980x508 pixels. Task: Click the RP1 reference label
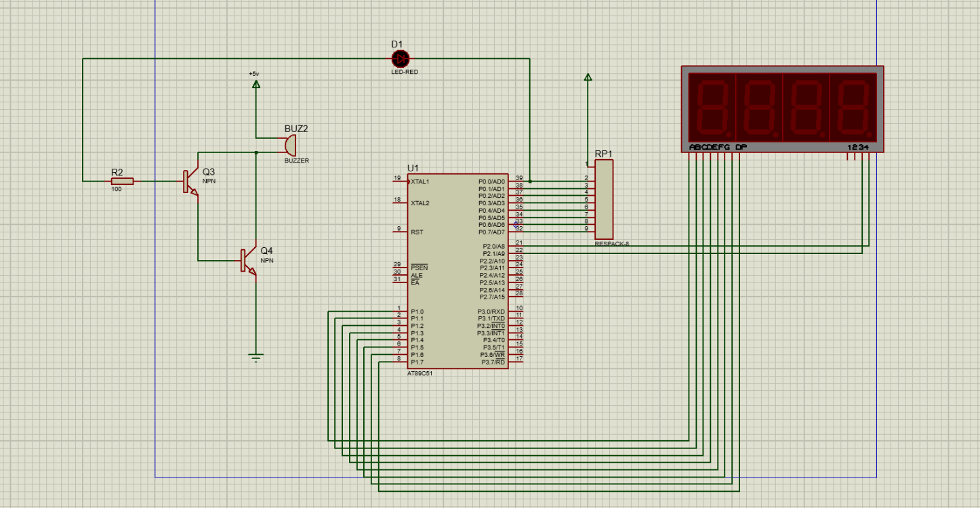pos(603,154)
